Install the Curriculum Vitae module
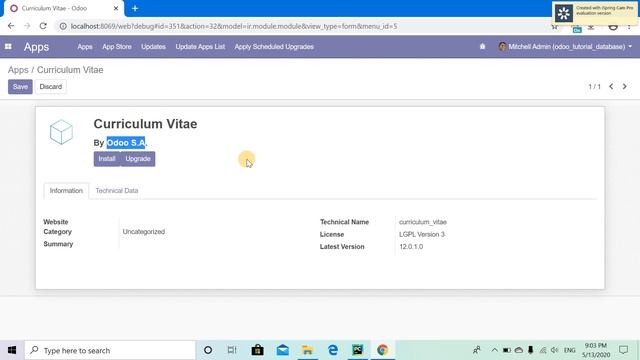 [107, 159]
